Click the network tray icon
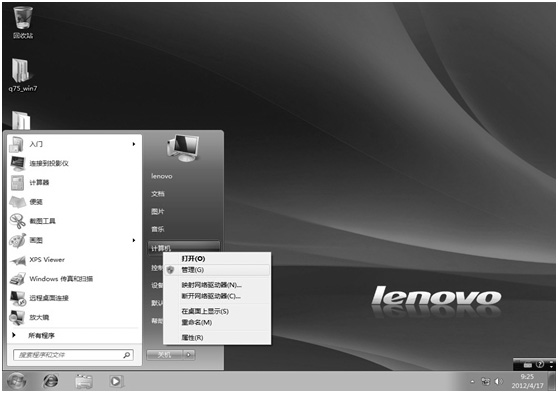 (x=485, y=382)
